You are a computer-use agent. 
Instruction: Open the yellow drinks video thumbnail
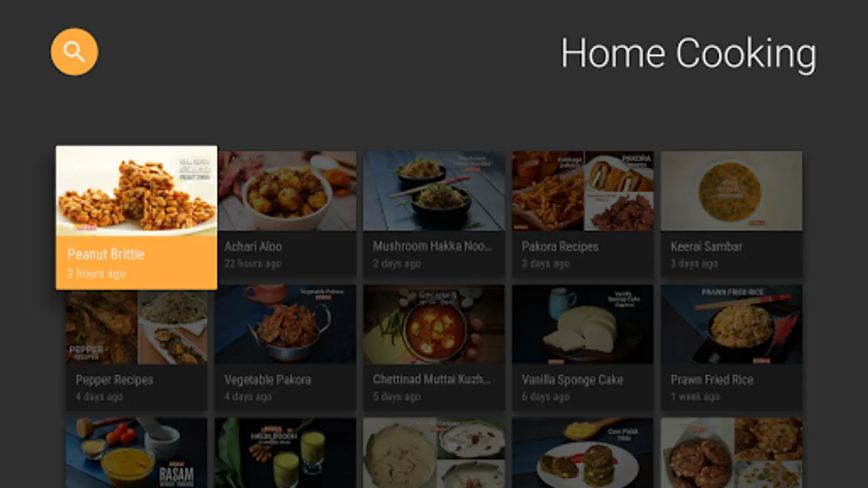coord(285,453)
